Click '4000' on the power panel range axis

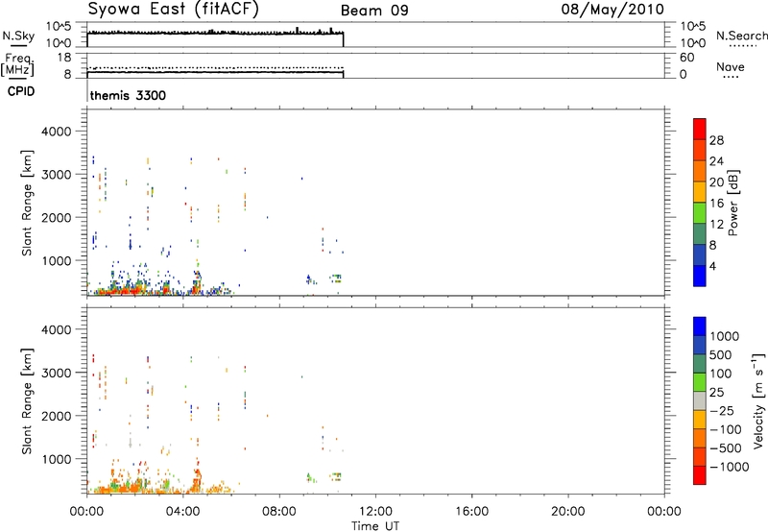click(x=57, y=132)
